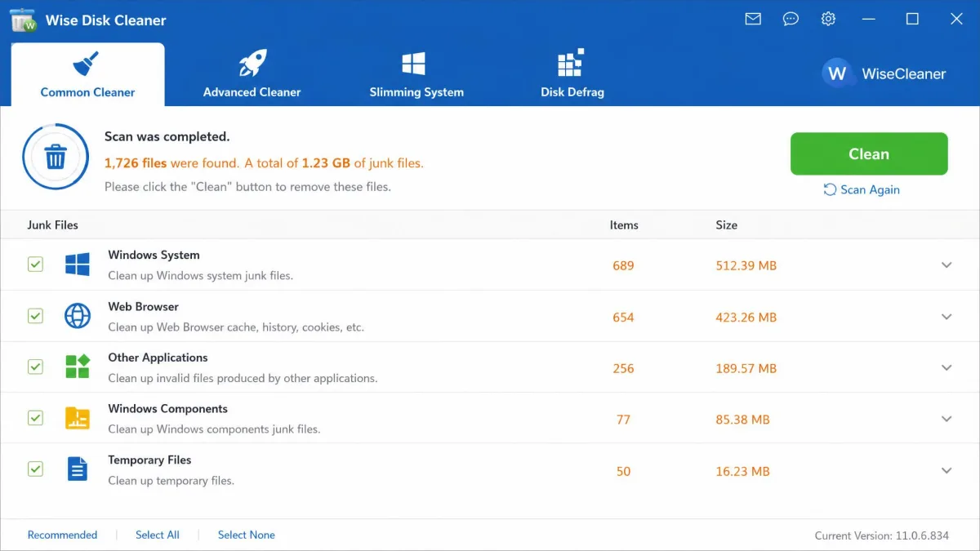Click the Wise Disk Cleaner app logo

(23, 20)
